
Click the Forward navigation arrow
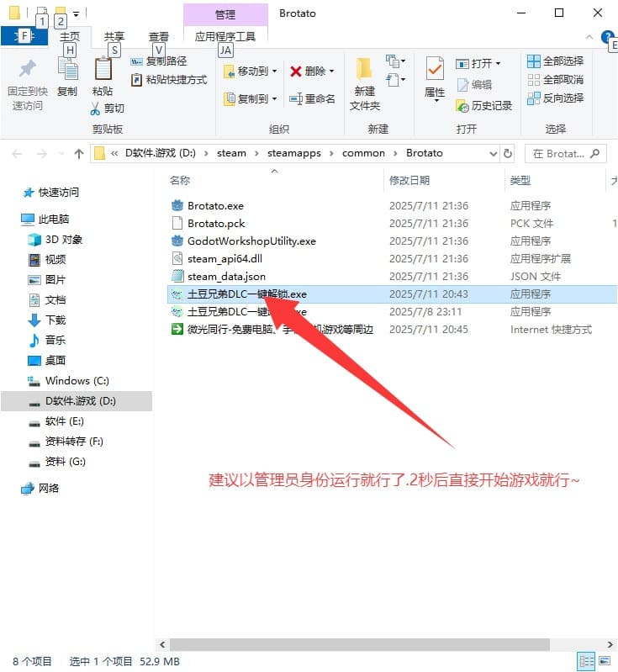coord(41,153)
